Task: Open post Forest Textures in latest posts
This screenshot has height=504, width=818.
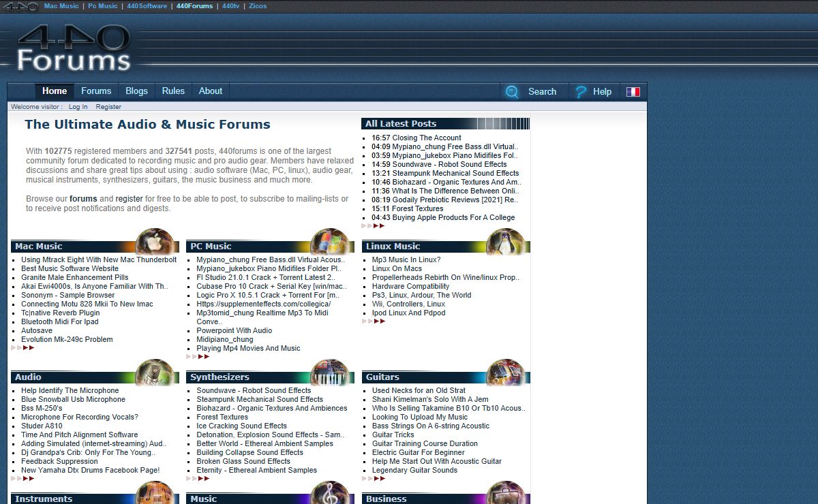Action: pyautogui.click(x=418, y=208)
